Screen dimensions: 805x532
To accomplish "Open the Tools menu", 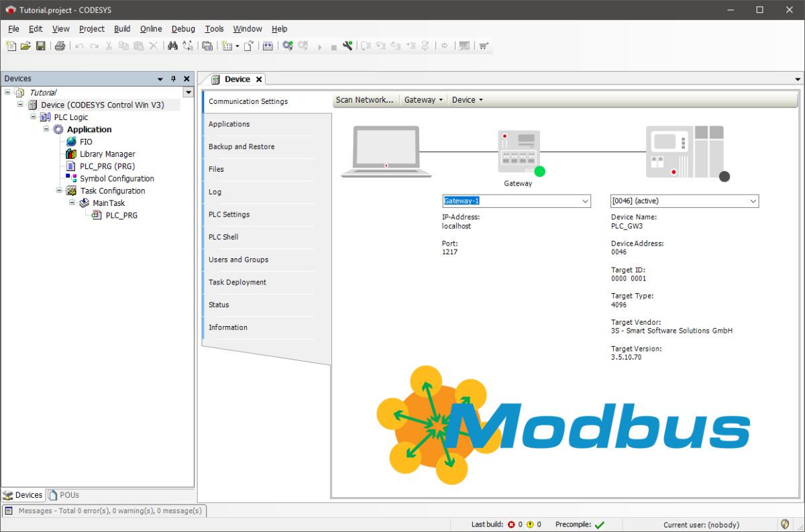I will pos(214,29).
